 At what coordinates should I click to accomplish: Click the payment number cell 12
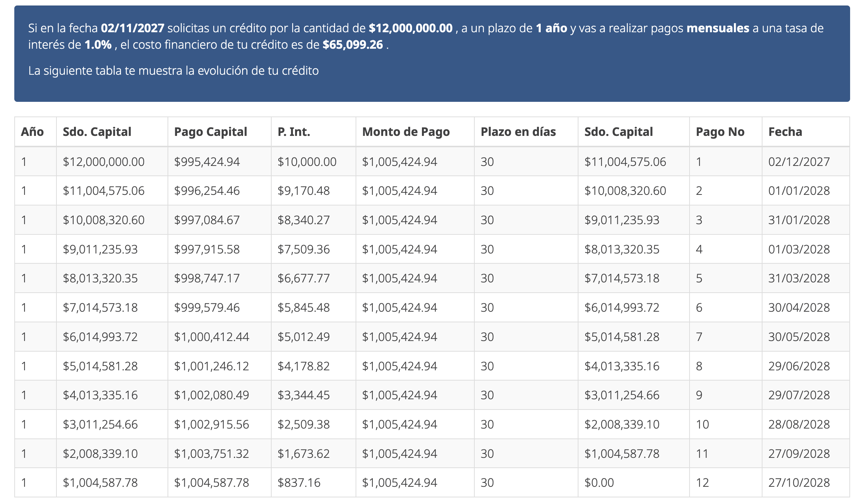pos(725,482)
